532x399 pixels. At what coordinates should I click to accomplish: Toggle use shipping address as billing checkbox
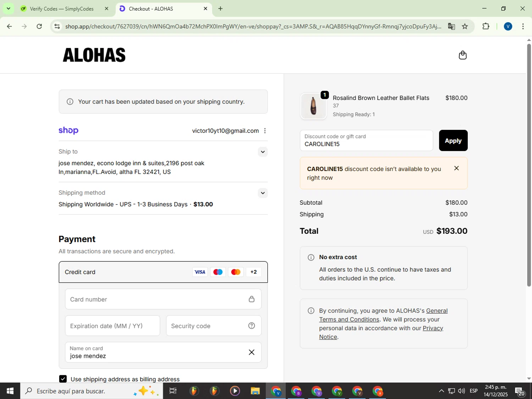pyautogui.click(x=63, y=379)
